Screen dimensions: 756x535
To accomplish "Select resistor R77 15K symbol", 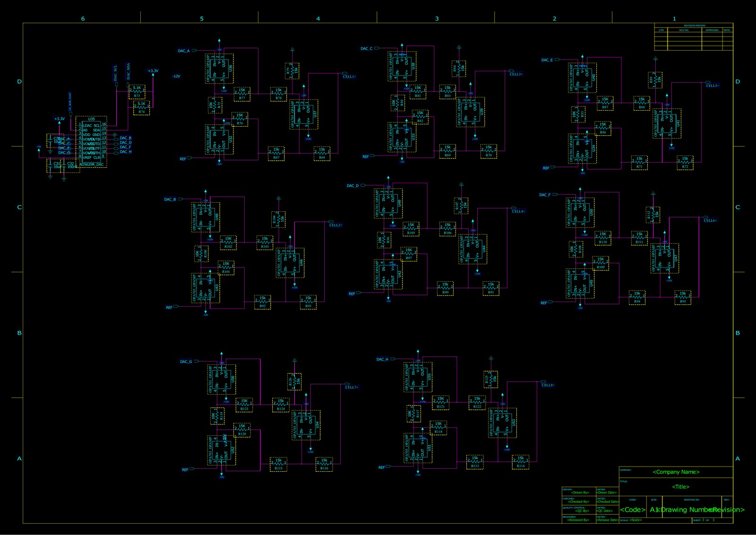I will point(242,94).
